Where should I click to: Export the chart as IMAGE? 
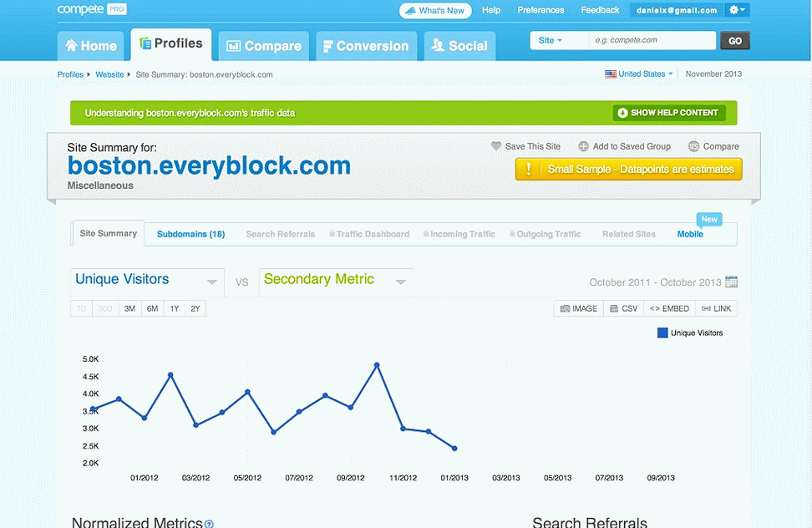tap(578, 308)
